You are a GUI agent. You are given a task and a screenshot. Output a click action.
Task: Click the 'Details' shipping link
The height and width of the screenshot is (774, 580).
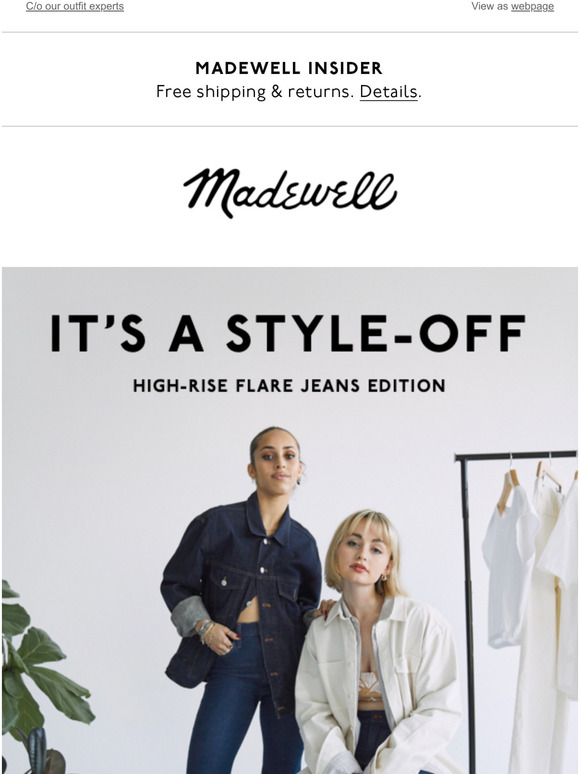point(388,92)
